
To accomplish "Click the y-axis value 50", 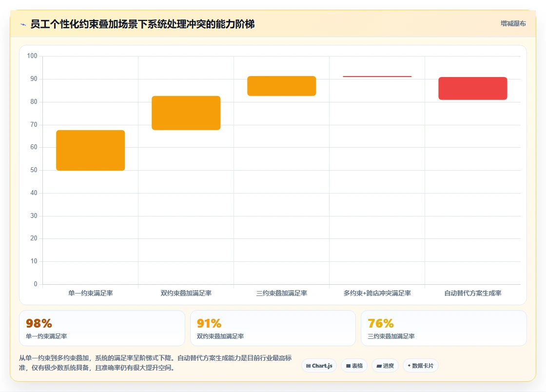I will pos(34,170).
